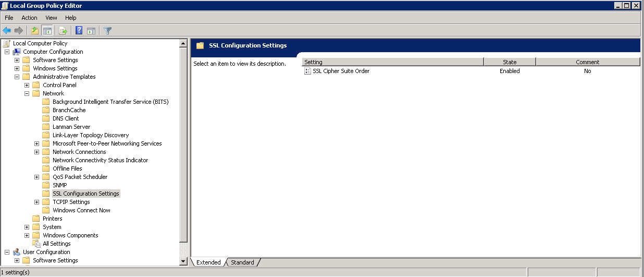The width and height of the screenshot is (644, 277).
Task: Click the Export List toolbar icon
Action: 63,31
